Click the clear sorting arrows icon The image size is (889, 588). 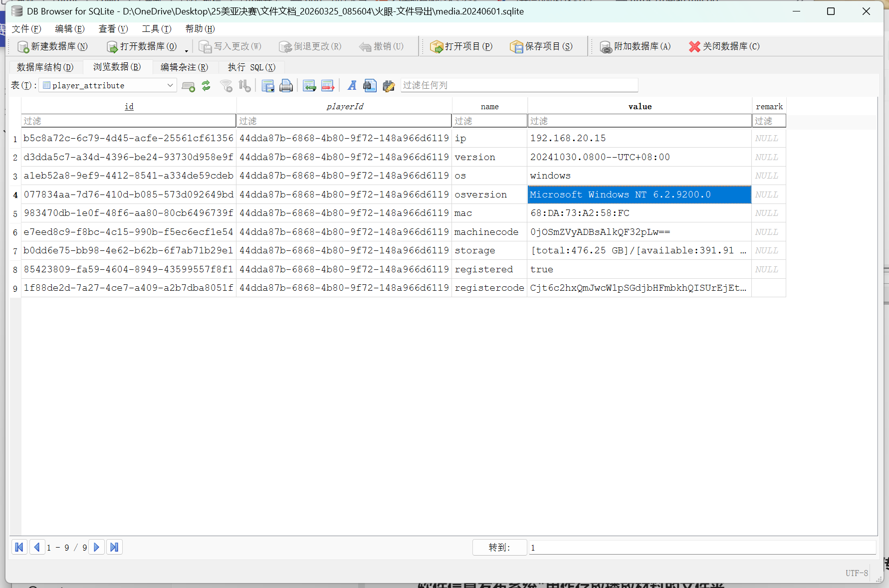point(244,86)
